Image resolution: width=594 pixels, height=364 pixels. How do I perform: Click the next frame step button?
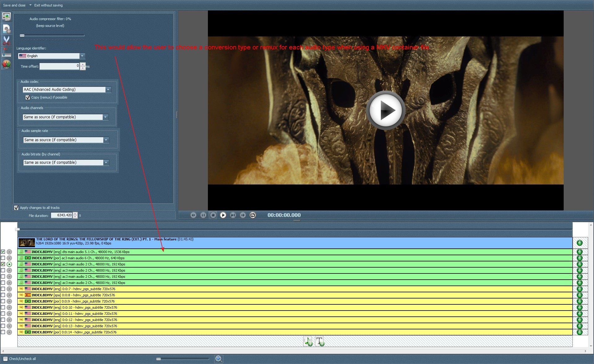(233, 215)
